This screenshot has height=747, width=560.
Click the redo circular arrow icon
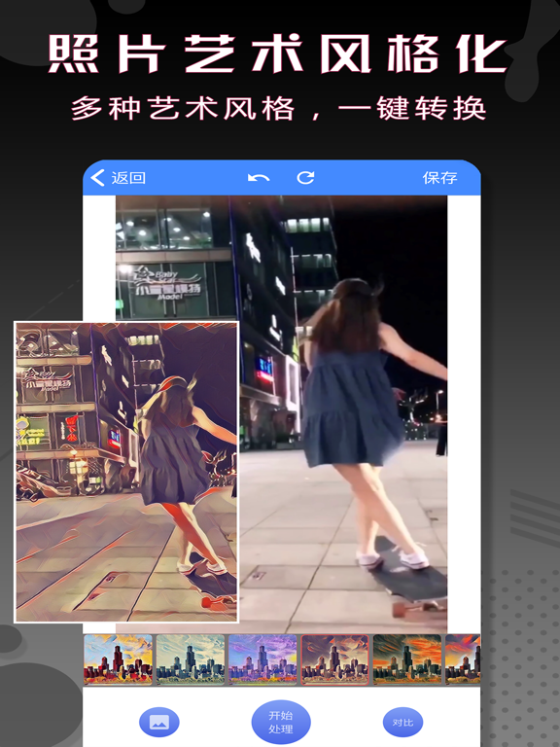point(305,178)
